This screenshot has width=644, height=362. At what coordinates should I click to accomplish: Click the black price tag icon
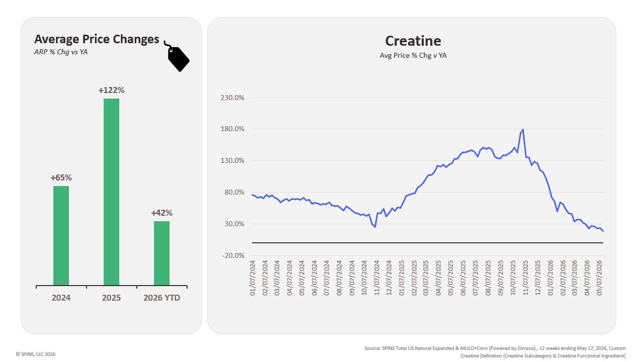coord(177,56)
